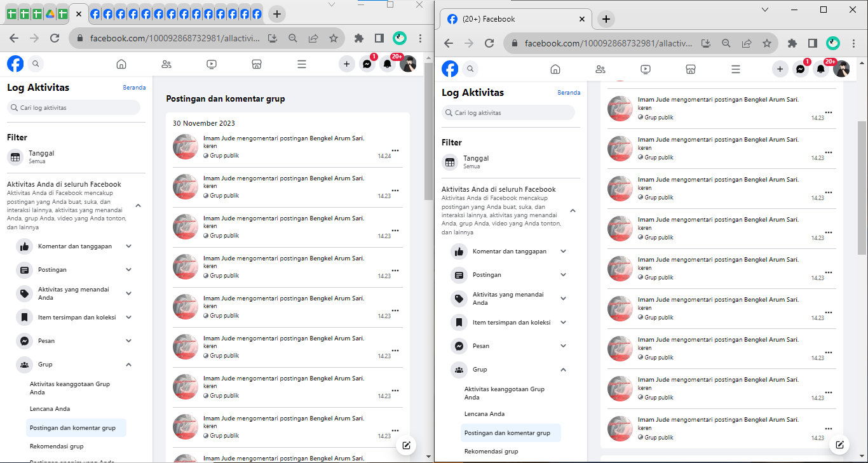This screenshot has width=868, height=463.
Task: Click Beranda link in left window
Action: click(x=135, y=88)
